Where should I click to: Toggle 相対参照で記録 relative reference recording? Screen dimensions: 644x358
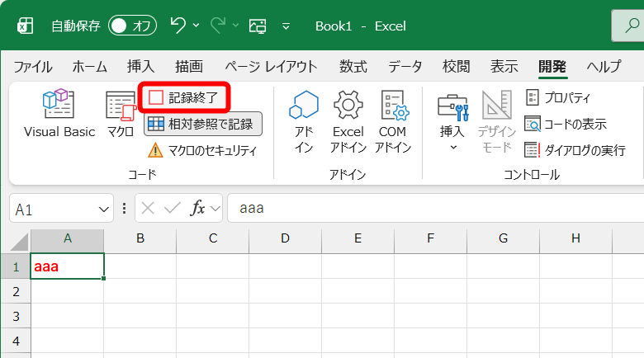(203, 124)
